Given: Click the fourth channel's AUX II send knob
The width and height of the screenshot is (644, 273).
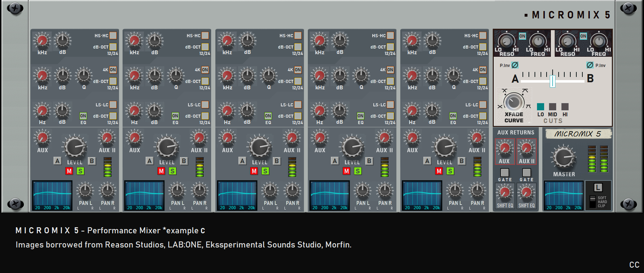Looking at the screenshot, I should coord(384,138).
